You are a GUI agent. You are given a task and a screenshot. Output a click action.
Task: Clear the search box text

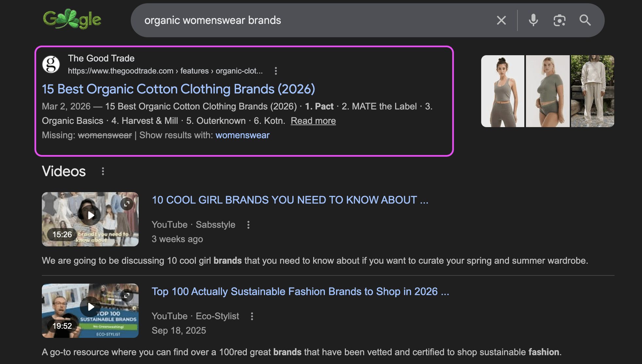pyautogui.click(x=501, y=20)
